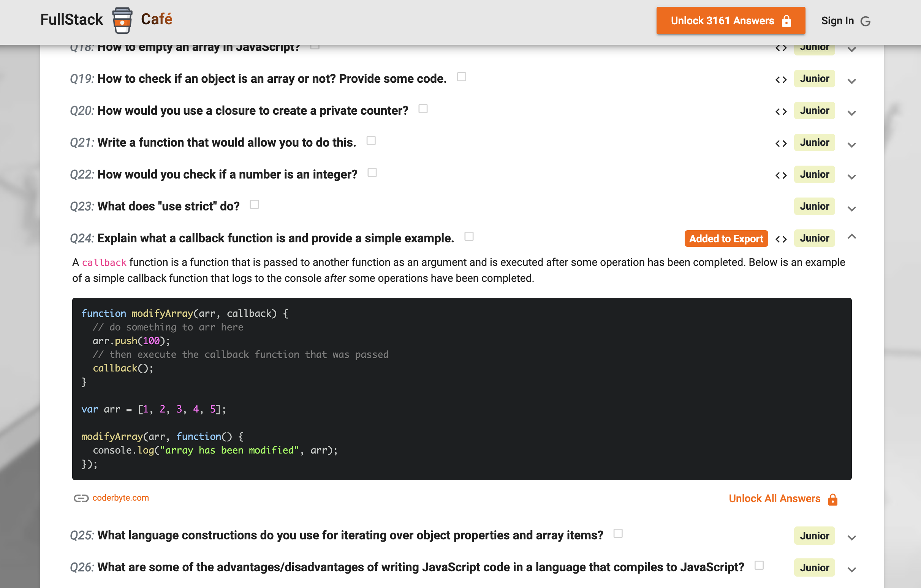Click the code icon next to Added to Export

[x=781, y=239]
